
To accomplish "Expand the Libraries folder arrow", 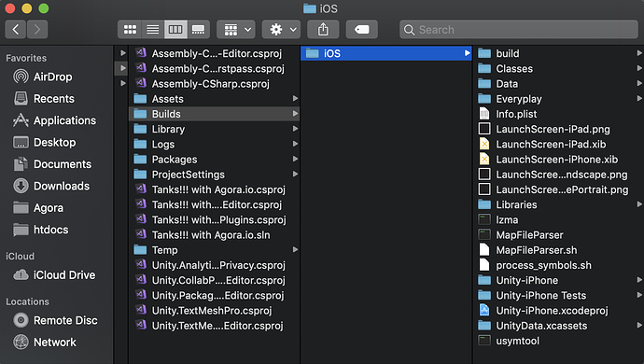I will (639, 204).
